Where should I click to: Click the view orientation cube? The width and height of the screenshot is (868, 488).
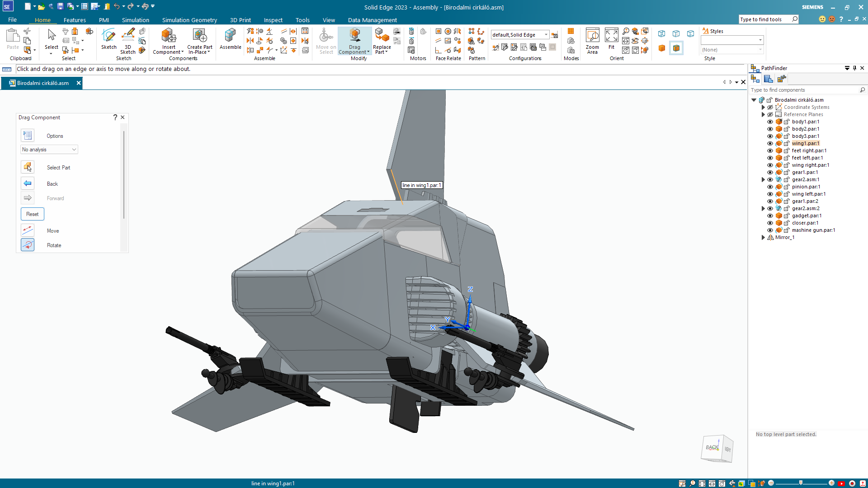tap(717, 448)
